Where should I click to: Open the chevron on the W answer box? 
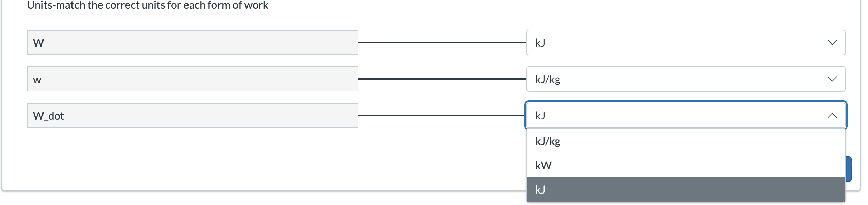click(832, 42)
